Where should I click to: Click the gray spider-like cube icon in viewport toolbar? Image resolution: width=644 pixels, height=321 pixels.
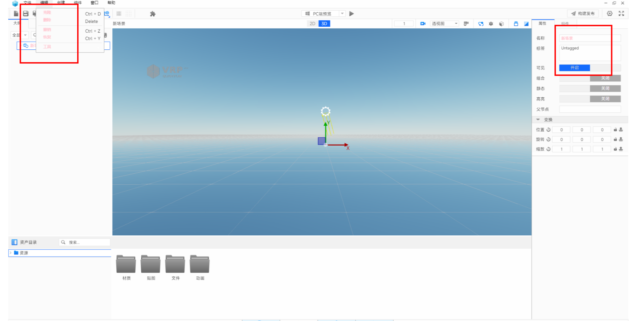491,24
